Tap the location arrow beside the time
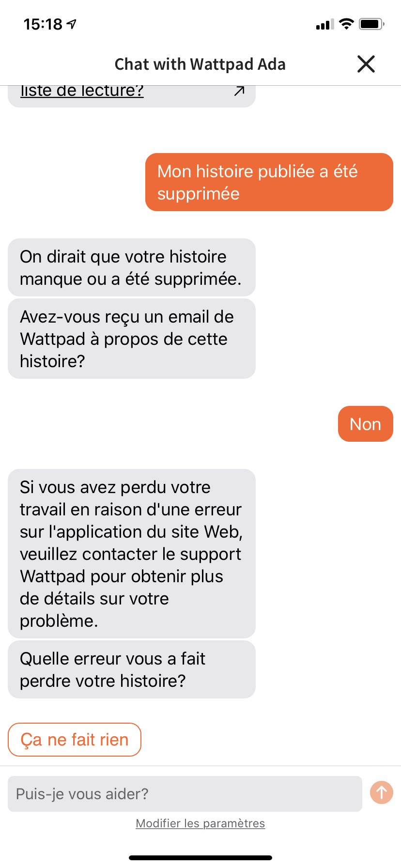This screenshot has height=868, width=401. (72, 24)
